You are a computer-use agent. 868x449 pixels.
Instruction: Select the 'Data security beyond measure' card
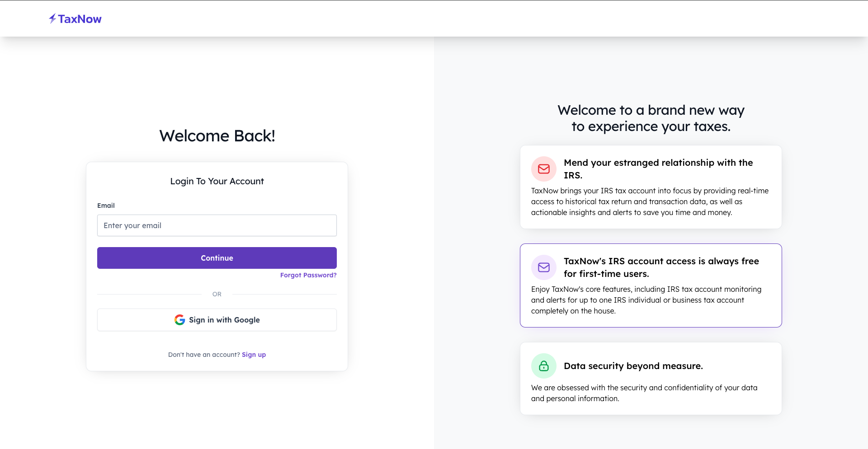(x=651, y=379)
